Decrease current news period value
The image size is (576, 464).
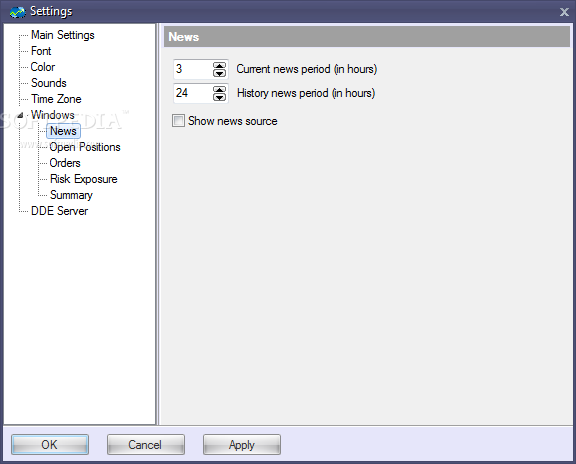tap(219, 73)
